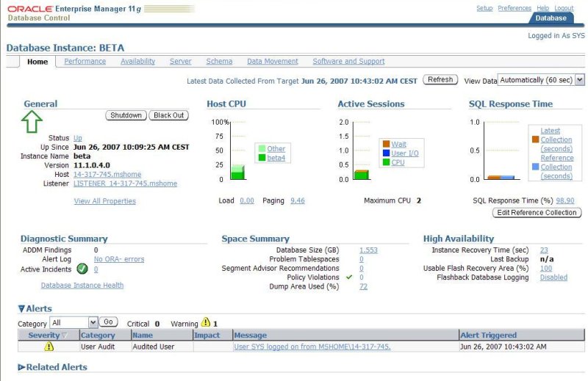Screen dimensions: 588x381
Task: Click the CPU legend green swatch
Action: (x=386, y=162)
